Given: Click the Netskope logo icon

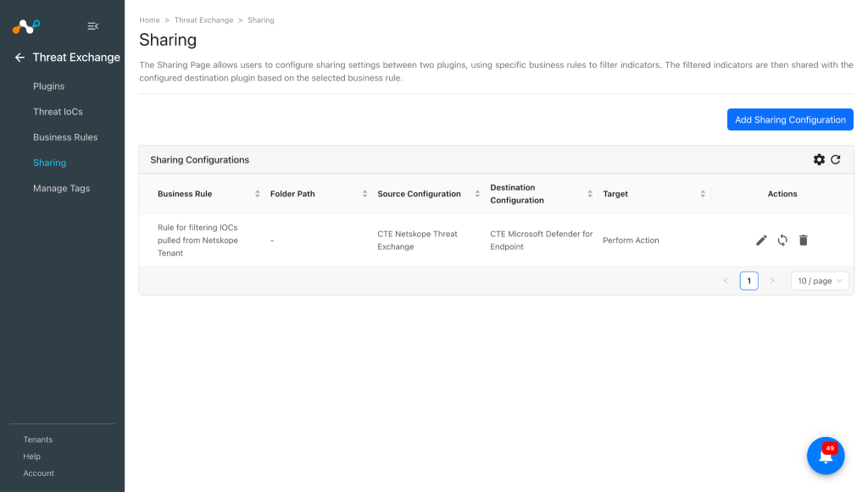Looking at the screenshot, I should click(26, 26).
